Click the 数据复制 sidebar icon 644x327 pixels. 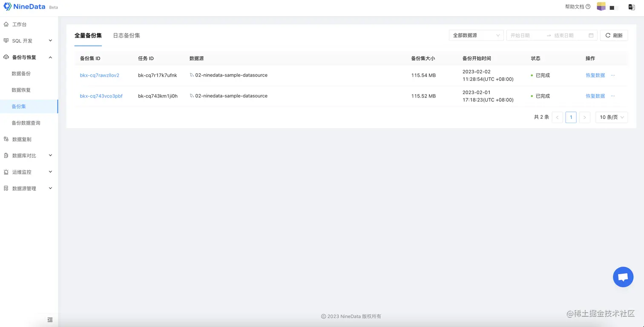pos(6,139)
